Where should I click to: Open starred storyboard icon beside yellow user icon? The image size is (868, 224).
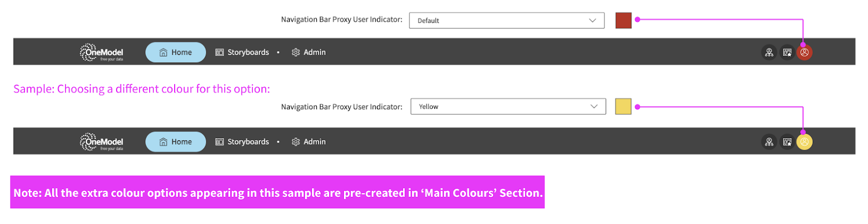[x=787, y=142]
